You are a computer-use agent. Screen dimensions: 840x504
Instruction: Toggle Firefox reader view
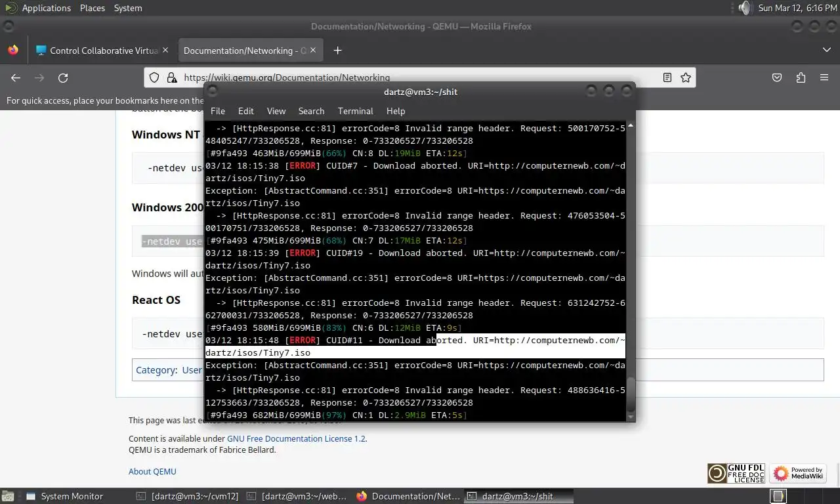[667, 77]
